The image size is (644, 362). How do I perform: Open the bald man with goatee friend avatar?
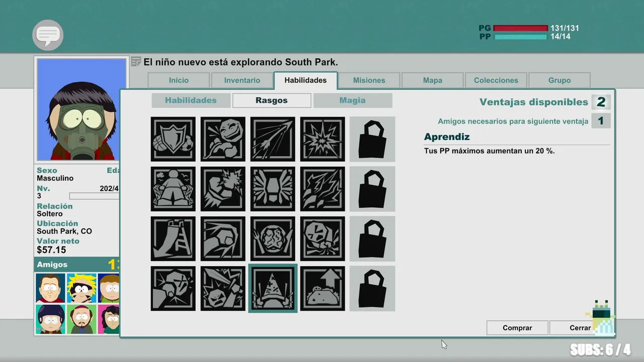point(82,319)
